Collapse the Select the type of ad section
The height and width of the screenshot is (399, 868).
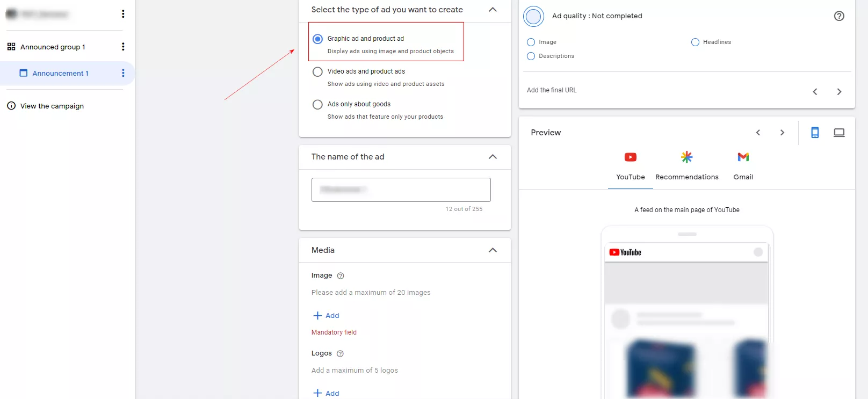click(493, 10)
